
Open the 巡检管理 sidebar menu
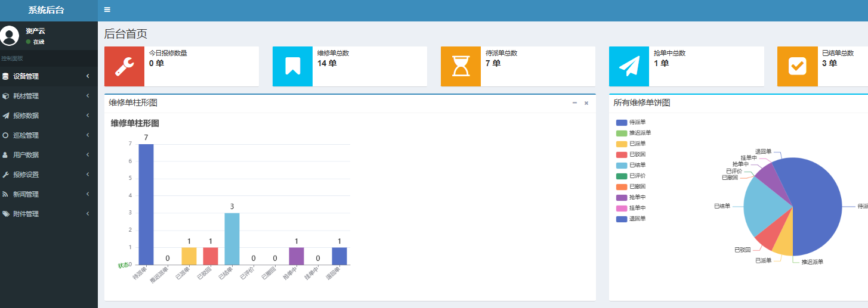click(49, 135)
